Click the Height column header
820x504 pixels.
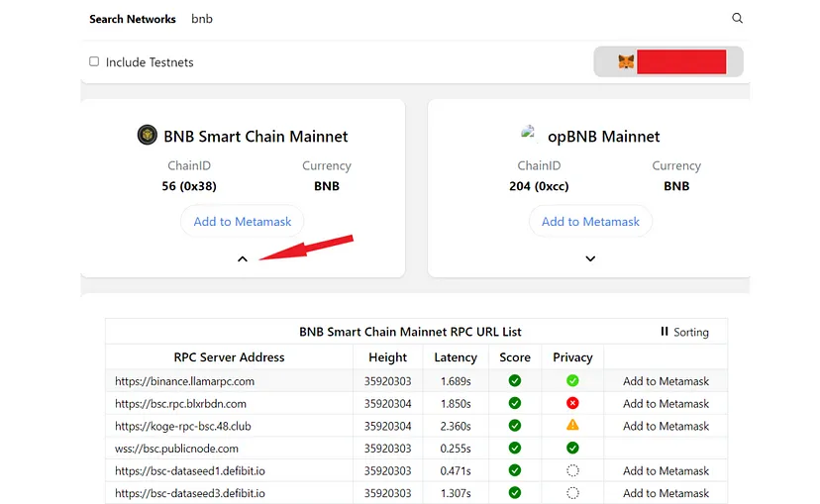(387, 357)
